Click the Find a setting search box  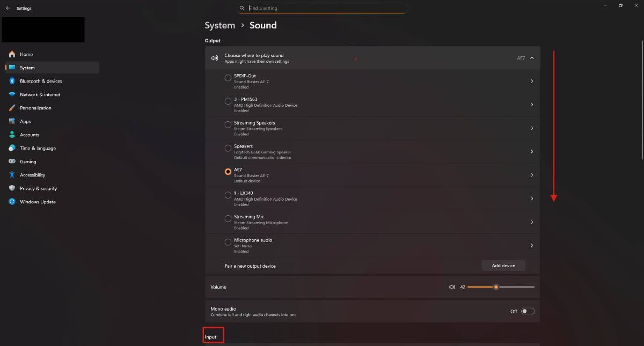324,8
